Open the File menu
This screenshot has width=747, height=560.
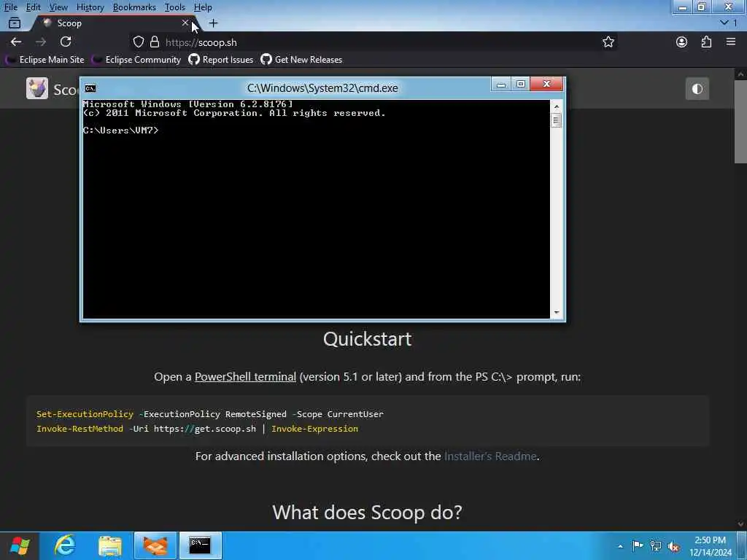10,7
